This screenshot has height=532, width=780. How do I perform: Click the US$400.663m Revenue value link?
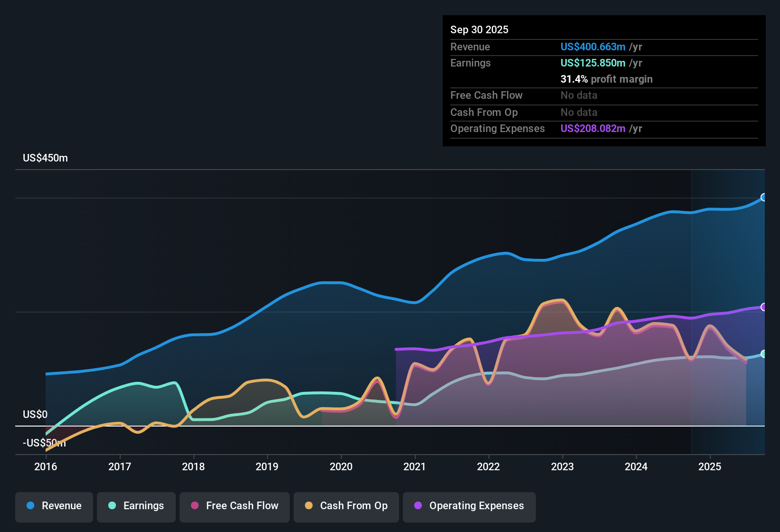(x=593, y=47)
